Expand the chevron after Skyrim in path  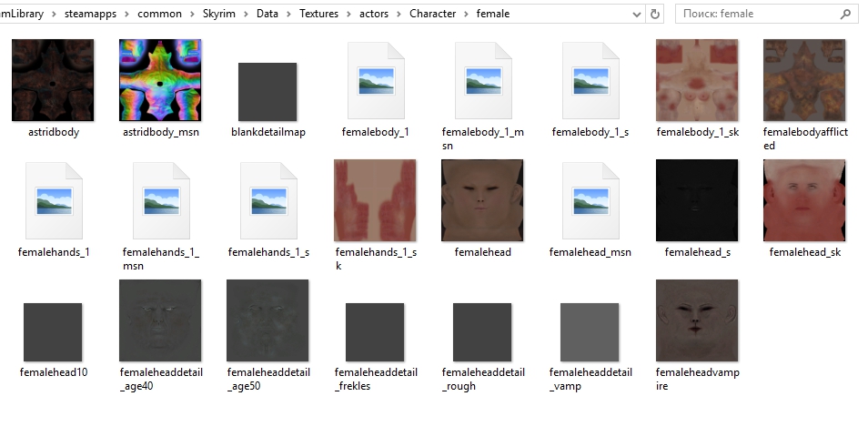[x=246, y=15]
